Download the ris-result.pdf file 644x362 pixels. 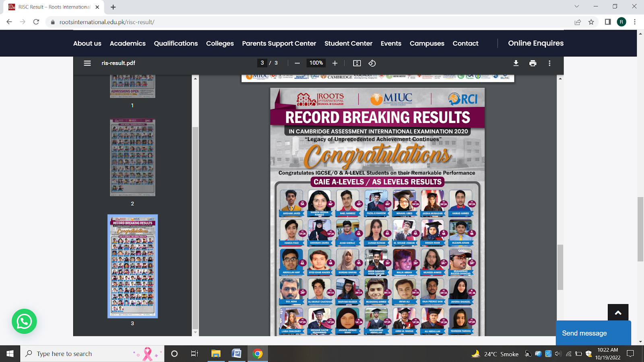(516, 63)
